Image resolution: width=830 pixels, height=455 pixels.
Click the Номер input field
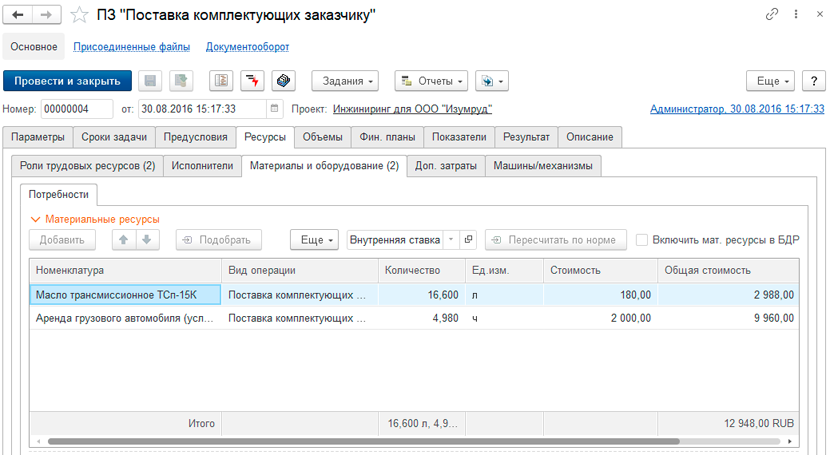pos(77,109)
